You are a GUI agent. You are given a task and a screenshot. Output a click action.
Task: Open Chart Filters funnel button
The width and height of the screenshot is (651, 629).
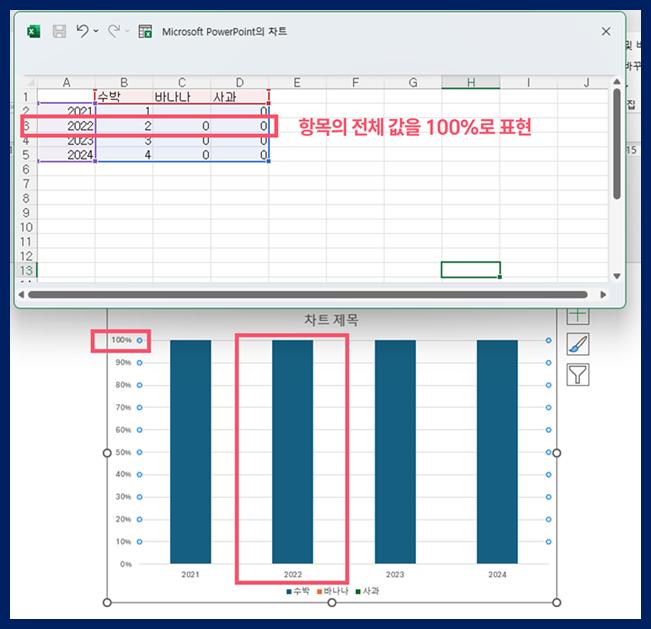pos(578,374)
